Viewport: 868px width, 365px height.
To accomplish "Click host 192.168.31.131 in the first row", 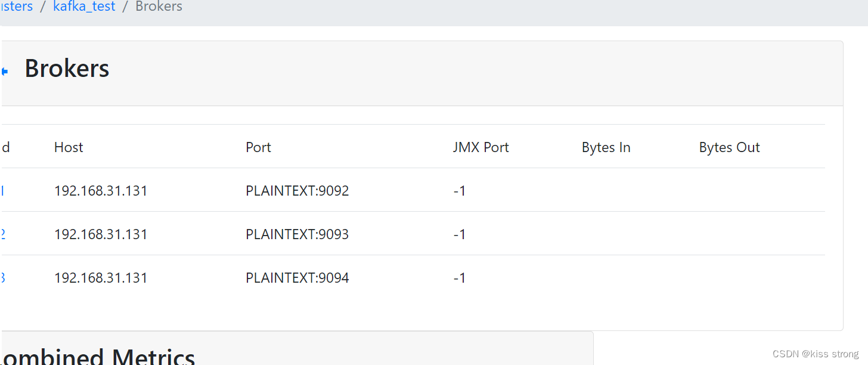I will [x=101, y=190].
